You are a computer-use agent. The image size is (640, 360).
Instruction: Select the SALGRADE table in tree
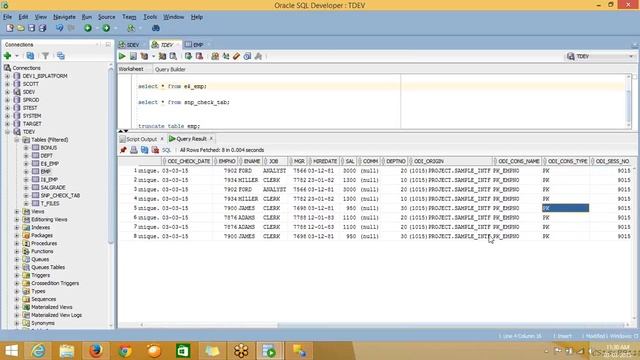(x=53, y=187)
